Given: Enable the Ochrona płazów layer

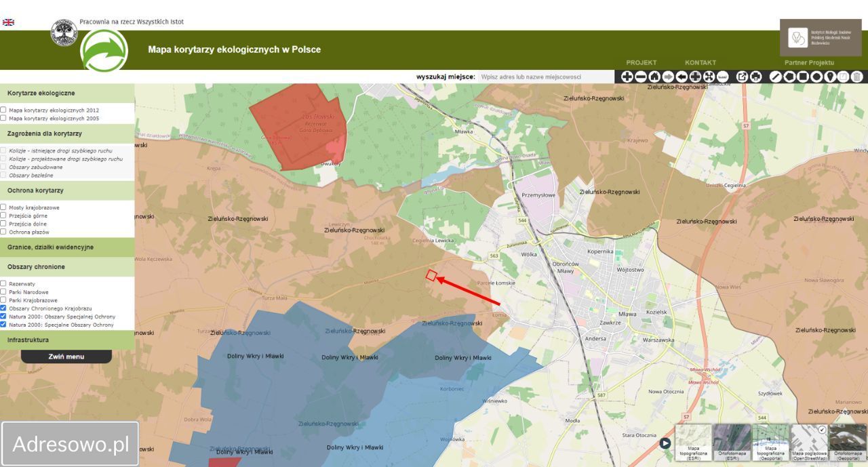Looking at the screenshot, I should (3, 232).
